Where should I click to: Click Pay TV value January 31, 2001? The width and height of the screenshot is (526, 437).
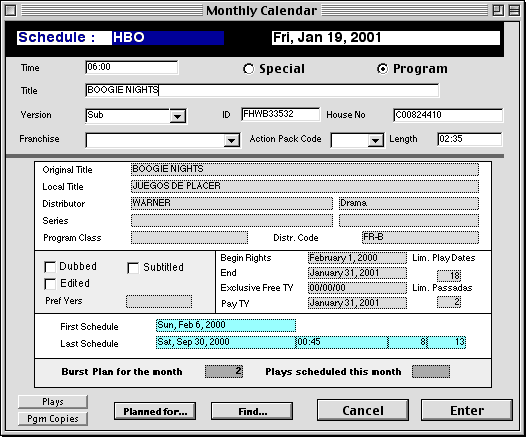point(357,303)
